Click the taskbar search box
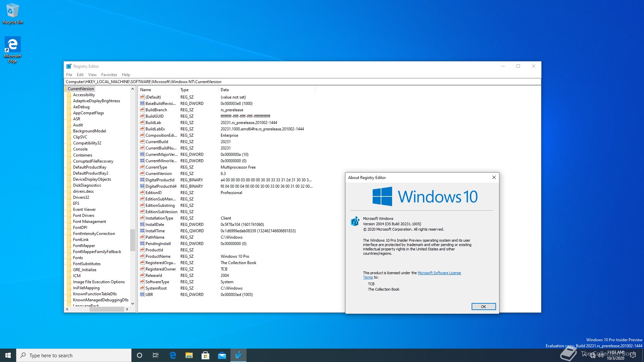The width and height of the screenshot is (644, 362). (74, 355)
